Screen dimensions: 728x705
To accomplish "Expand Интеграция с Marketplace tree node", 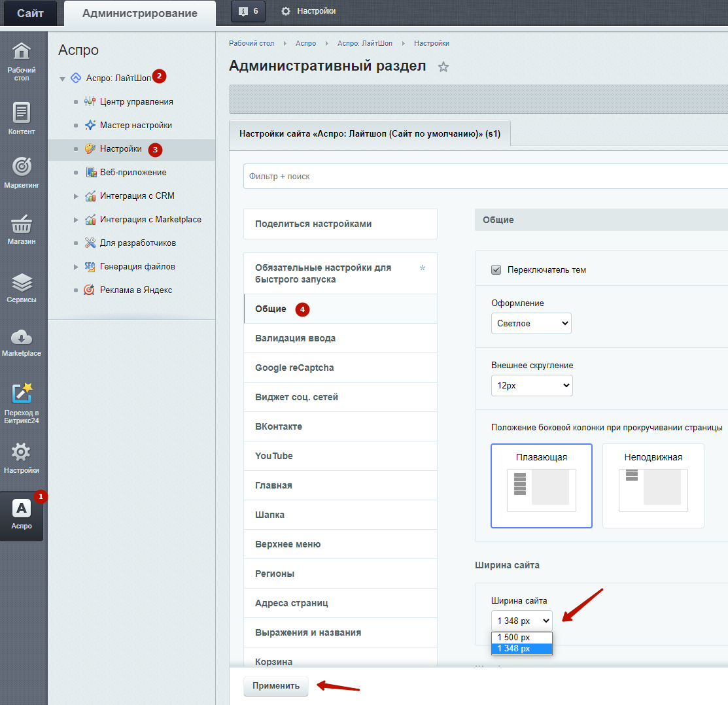I will tap(76, 220).
